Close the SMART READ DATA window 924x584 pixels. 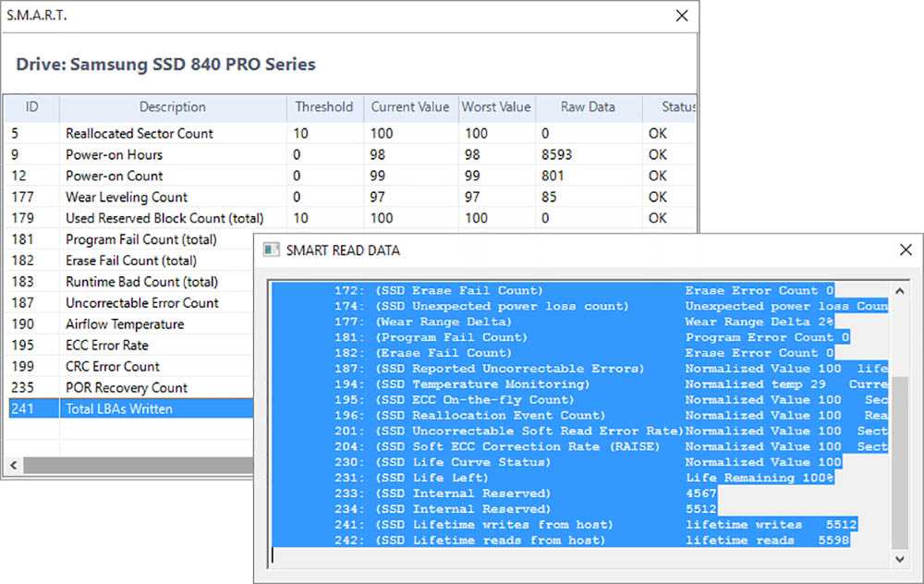click(905, 250)
